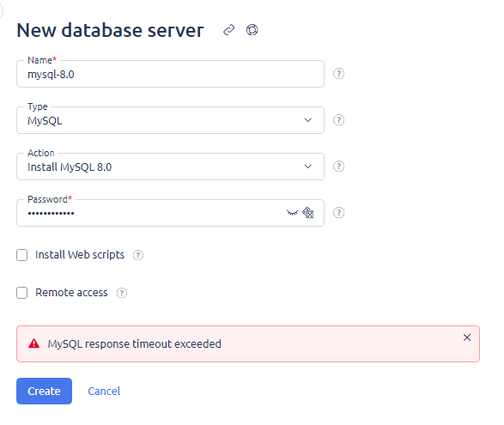Open help lifebuoy icon next to title
Viewport: 504px width, 425px height.
pyautogui.click(x=252, y=30)
